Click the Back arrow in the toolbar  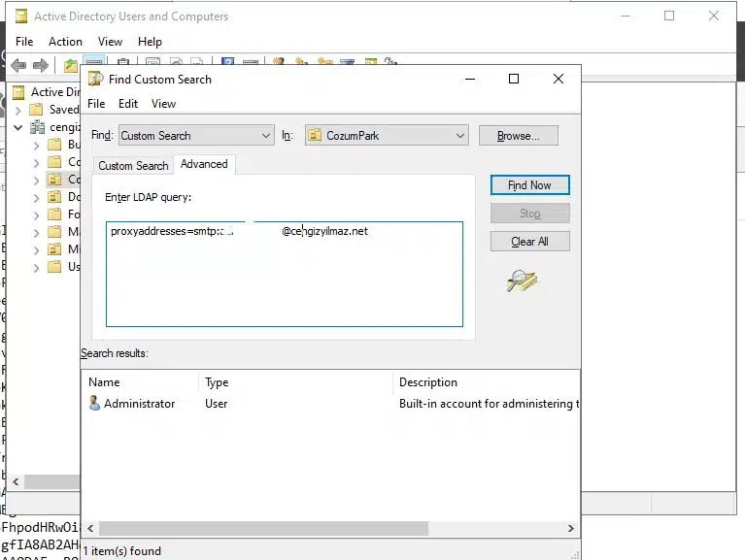point(16,66)
